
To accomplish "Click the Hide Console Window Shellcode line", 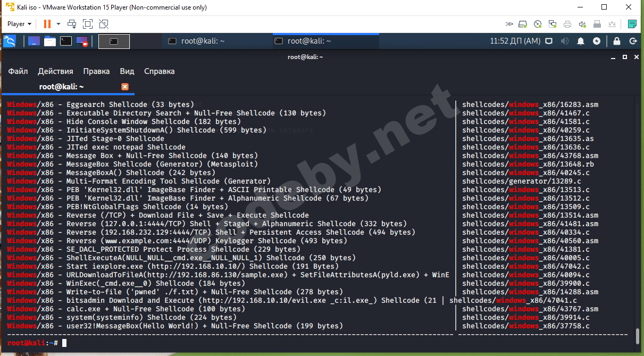I will [124, 121].
